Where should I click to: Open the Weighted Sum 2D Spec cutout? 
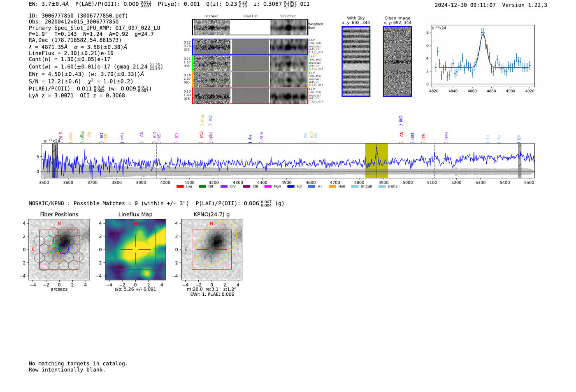coord(212,28)
